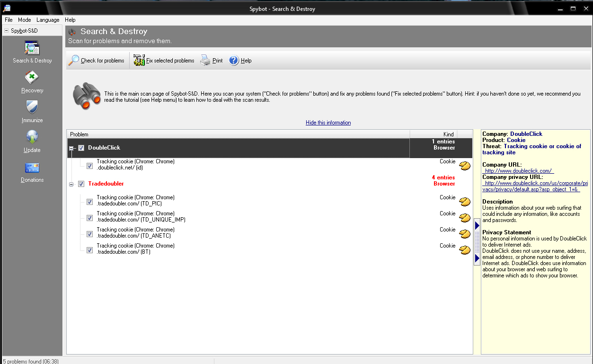Click the upper blue arrow on the info panel splitter

(x=477, y=226)
